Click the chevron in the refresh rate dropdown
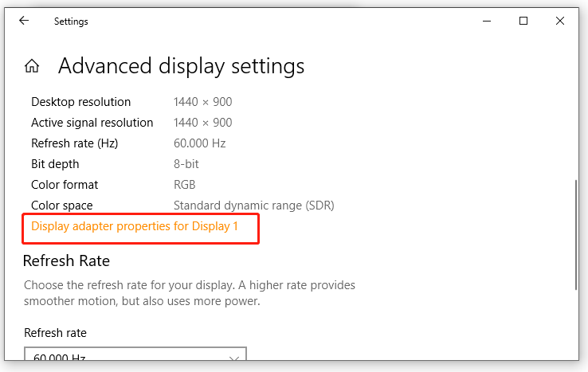This screenshot has height=372, width=588. tap(234, 358)
